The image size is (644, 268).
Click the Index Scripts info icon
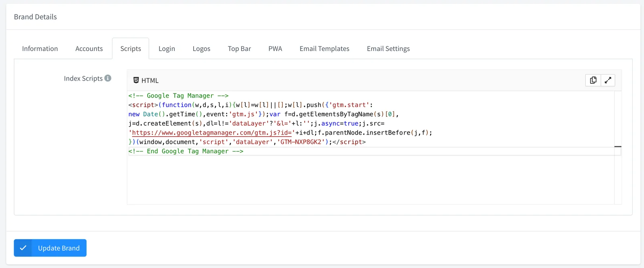(108, 78)
